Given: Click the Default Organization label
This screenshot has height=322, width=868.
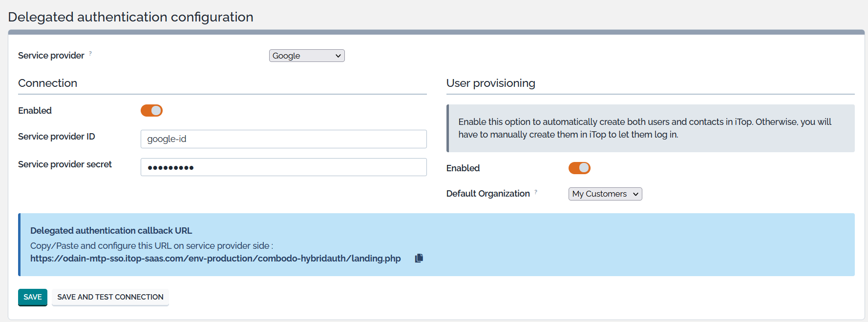Looking at the screenshot, I should pyautogui.click(x=487, y=194).
